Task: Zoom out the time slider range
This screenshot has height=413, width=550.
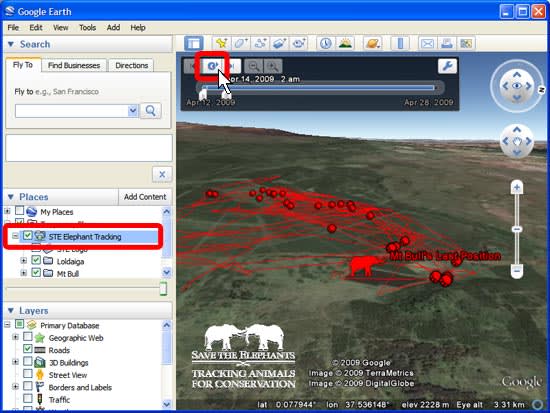Action: click(x=254, y=66)
